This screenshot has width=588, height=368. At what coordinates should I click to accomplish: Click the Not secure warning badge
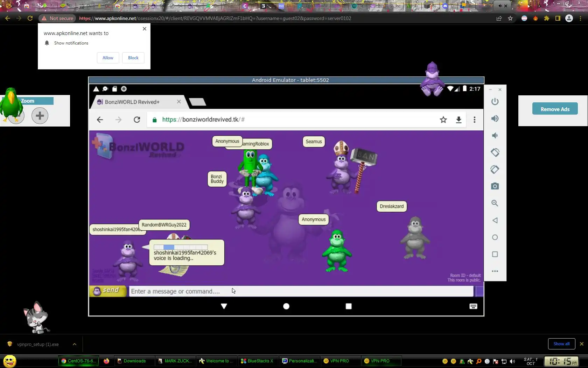point(57,18)
